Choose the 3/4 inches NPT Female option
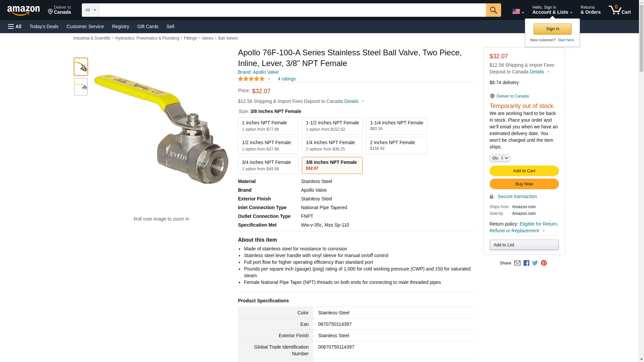Viewport: 644px width, 362px height. pos(268,165)
